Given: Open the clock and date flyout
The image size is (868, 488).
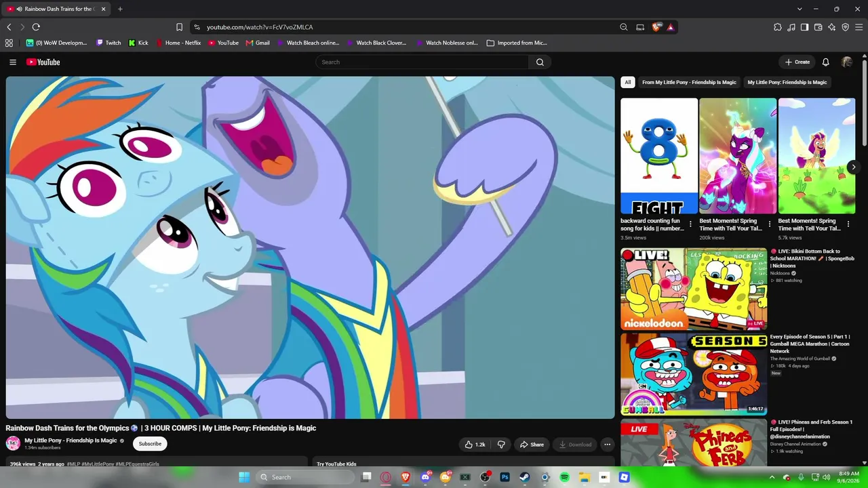Looking at the screenshot, I should pyautogui.click(x=848, y=477).
